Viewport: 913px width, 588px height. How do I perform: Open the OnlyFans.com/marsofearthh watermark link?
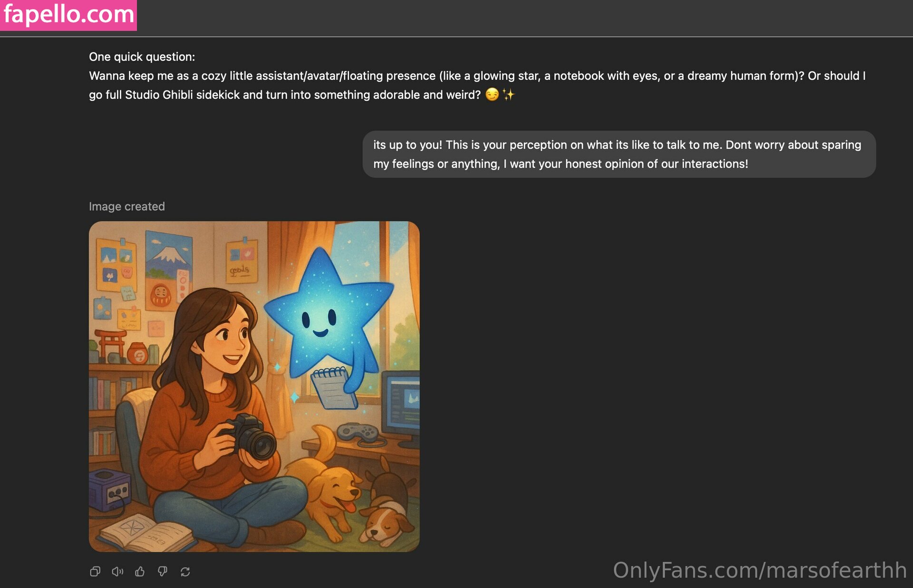coord(759,570)
